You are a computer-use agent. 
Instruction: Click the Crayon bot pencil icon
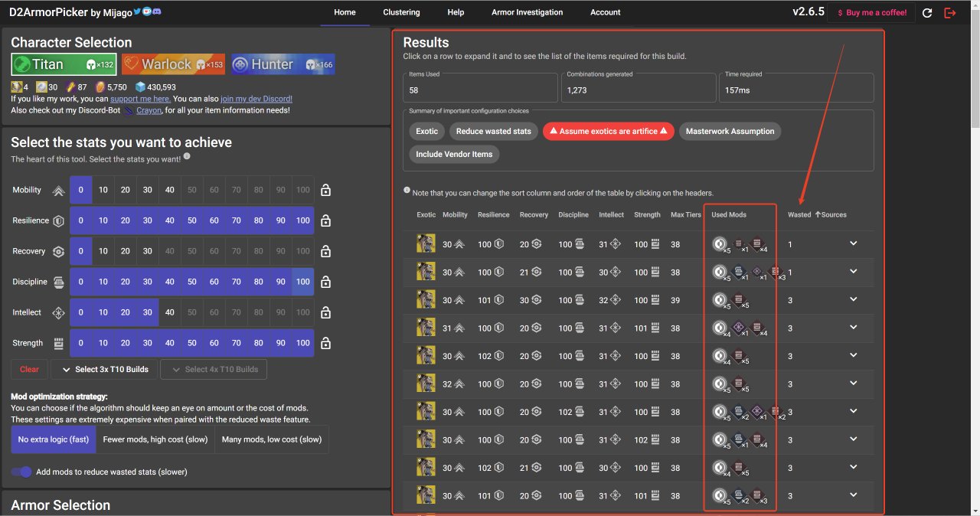(x=129, y=110)
